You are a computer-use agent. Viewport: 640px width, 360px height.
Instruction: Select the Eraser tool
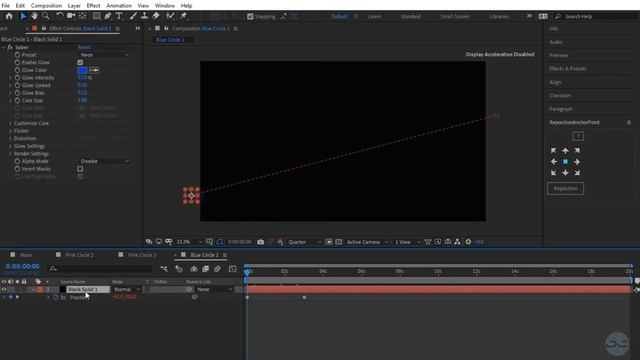click(156, 16)
